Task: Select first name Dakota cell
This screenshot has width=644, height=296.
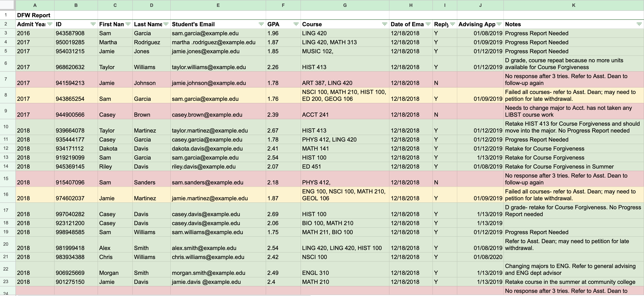Action: [115, 149]
